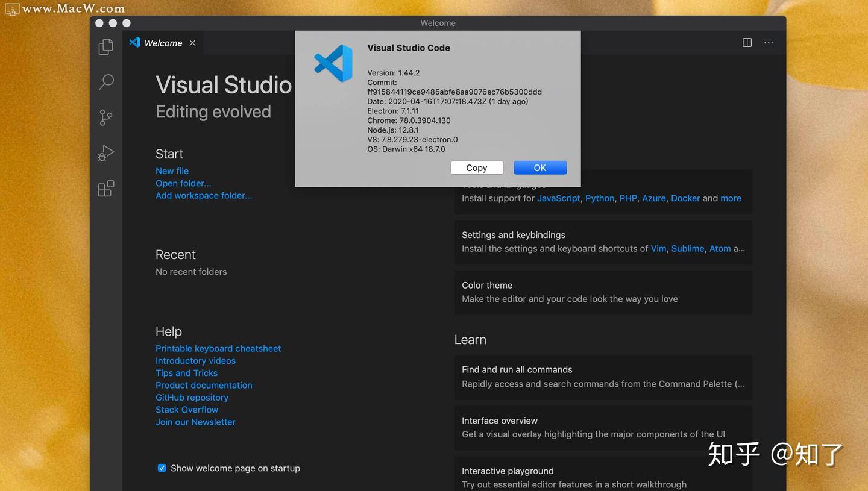Click the Split Editor icon
This screenshot has width=868, height=491.
point(747,43)
